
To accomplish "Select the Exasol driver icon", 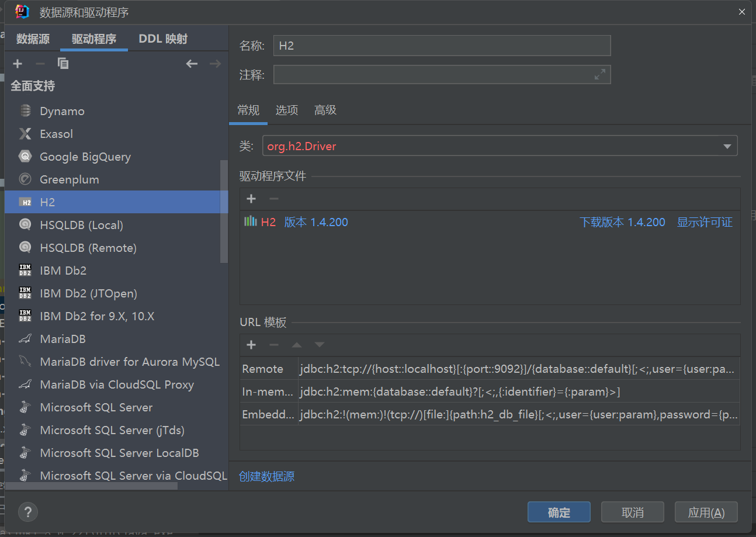I will (x=25, y=134).
